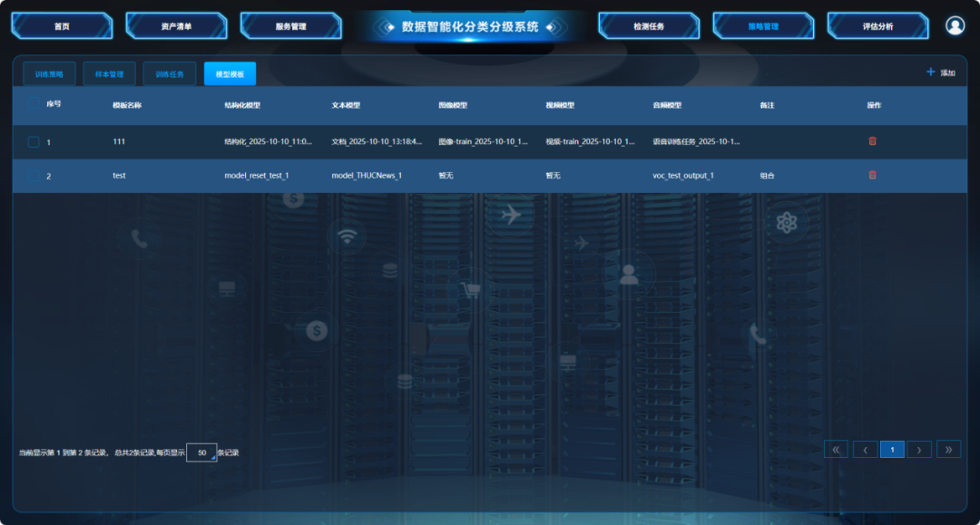Toggle the select-all checkbox in header
980x525 pixels.
34,104
